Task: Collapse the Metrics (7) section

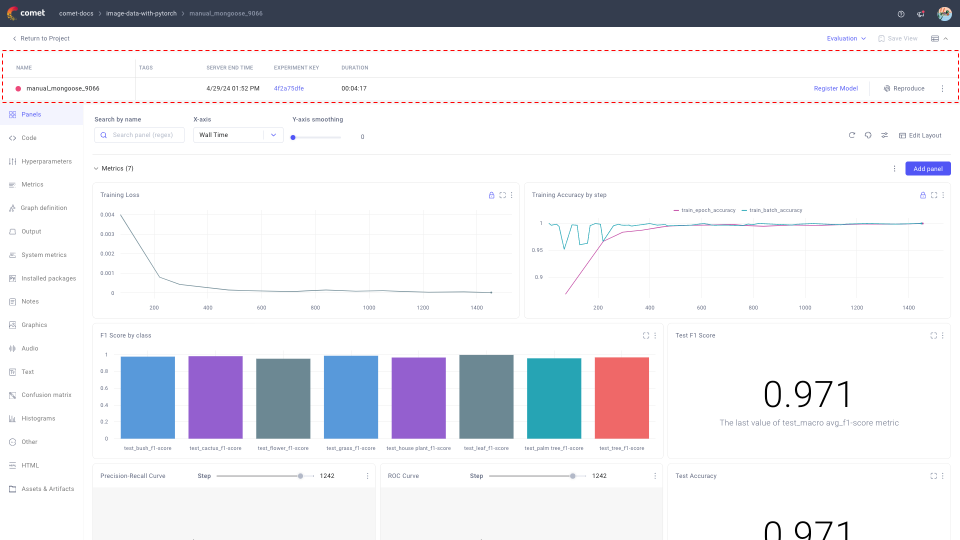Action: pyautogui.click(x=97, y=168)
